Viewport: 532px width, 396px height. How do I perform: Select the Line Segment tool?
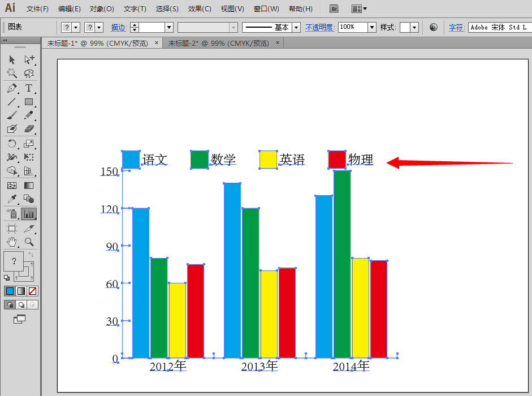click(12, 102)
